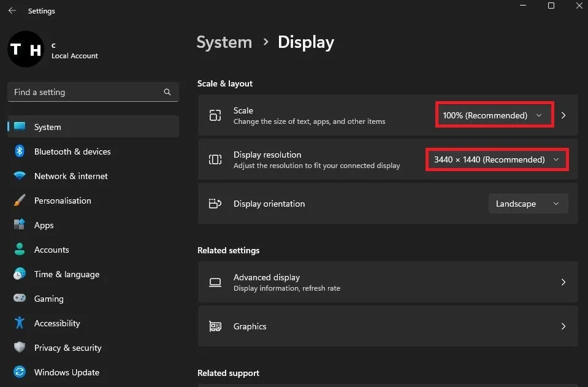Click the Windows Update sync icon
This screenshot has height=387, width=588.
click(x=20, y=372)
